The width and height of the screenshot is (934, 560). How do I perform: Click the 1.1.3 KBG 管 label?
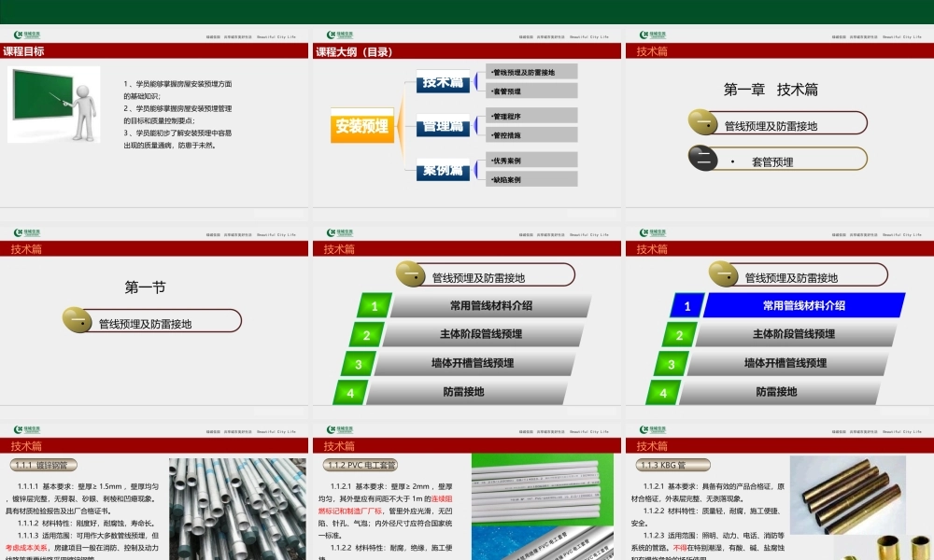click(x=672, y=465)
